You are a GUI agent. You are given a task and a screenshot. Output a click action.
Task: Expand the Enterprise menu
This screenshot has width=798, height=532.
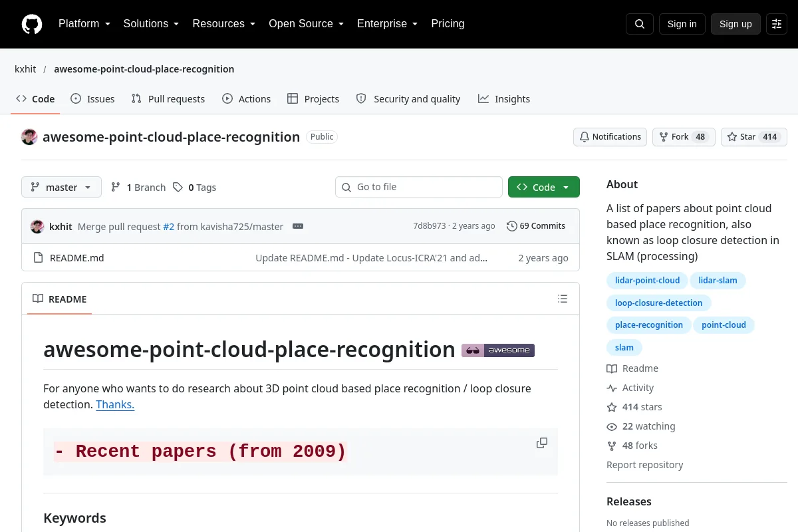[387, 24]
